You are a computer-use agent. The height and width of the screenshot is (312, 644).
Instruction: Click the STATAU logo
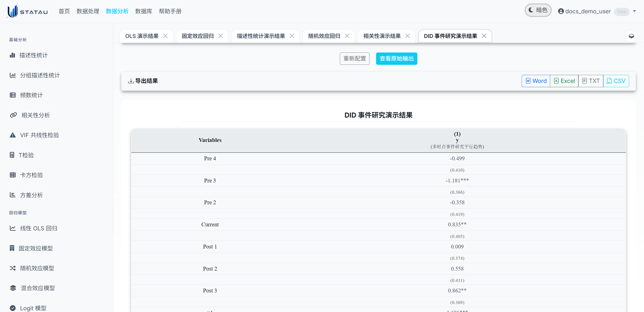click(x=27, y=11)
